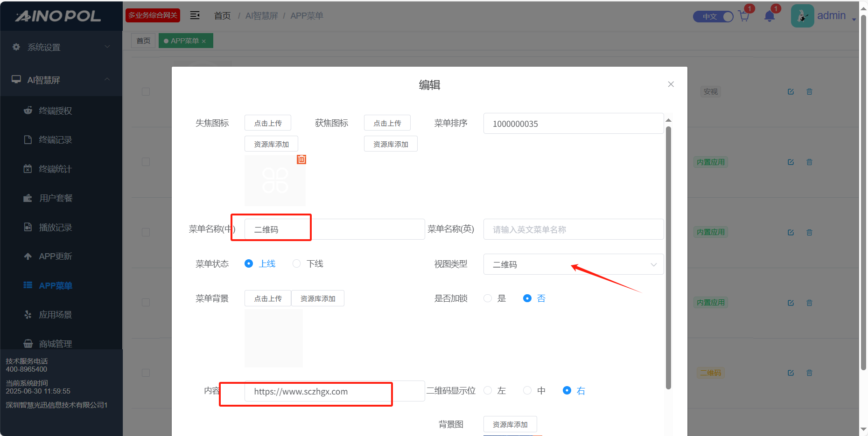Screen dimensions: 868x436
Task: Expand the 系统设置 sidebar menu
Action: pos(61,47)
